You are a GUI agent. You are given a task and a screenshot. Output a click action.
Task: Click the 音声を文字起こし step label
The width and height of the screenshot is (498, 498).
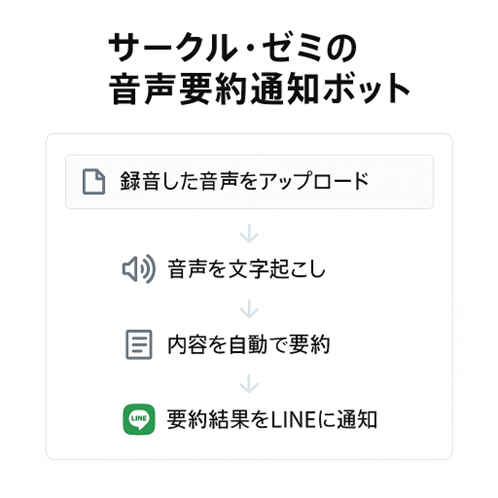(246, 269)
